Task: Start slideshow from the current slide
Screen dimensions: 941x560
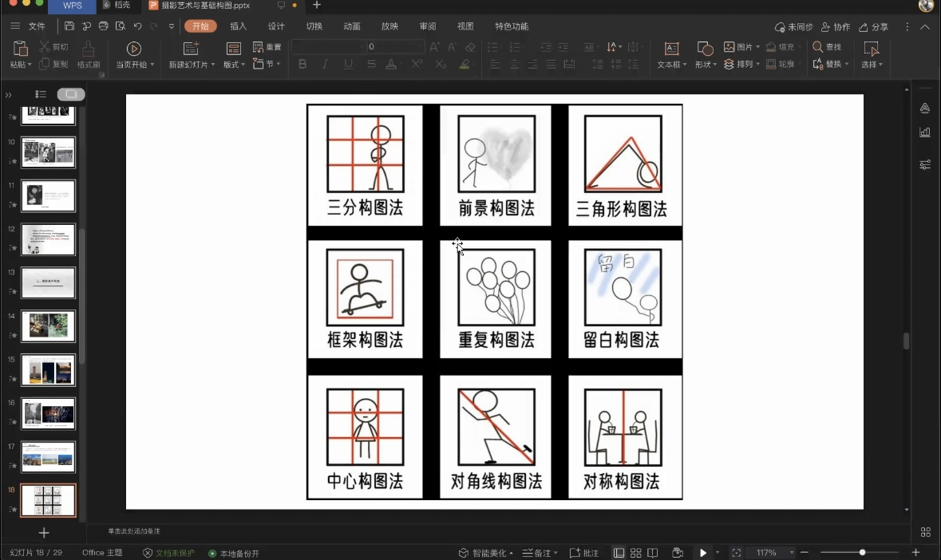Action: (x=133, y=49)
